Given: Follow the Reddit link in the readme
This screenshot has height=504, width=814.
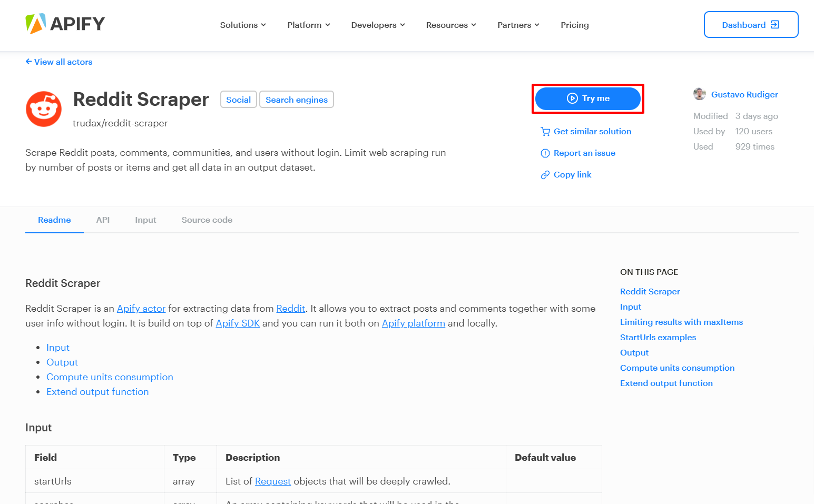Looking at the screenshot, I should [291, 309].
